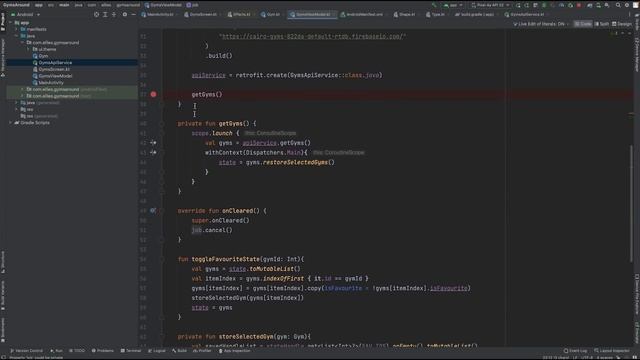Select GymsScreen.kt in Project tree

tap(51, 69)
